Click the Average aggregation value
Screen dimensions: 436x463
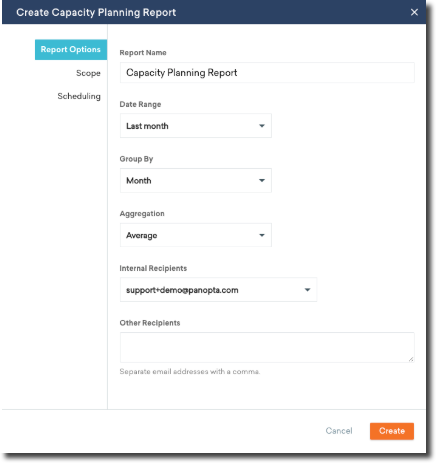point(141,236)
